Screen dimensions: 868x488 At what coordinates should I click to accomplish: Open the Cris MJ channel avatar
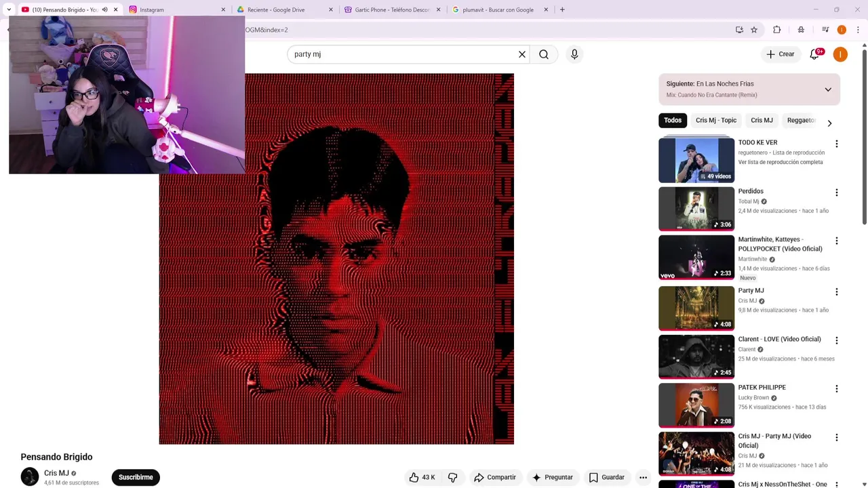tap(30, 477)
